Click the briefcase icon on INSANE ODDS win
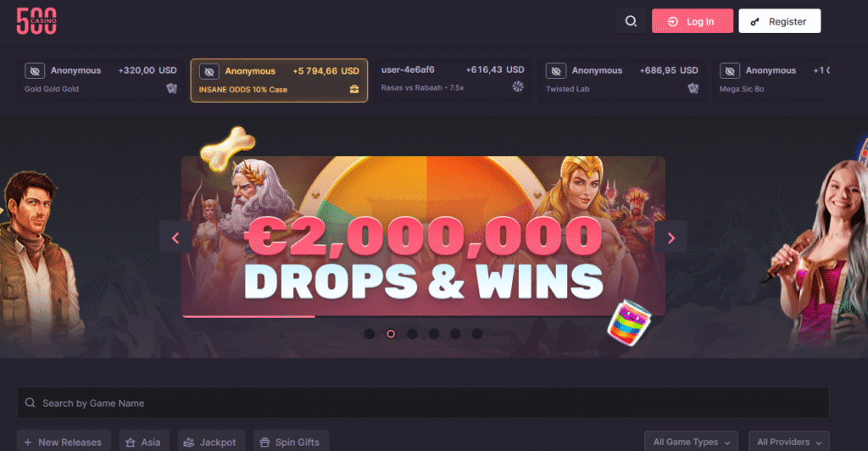Image resolution: width=868 pixels, height=451 pixels. [x=354, y=89]
